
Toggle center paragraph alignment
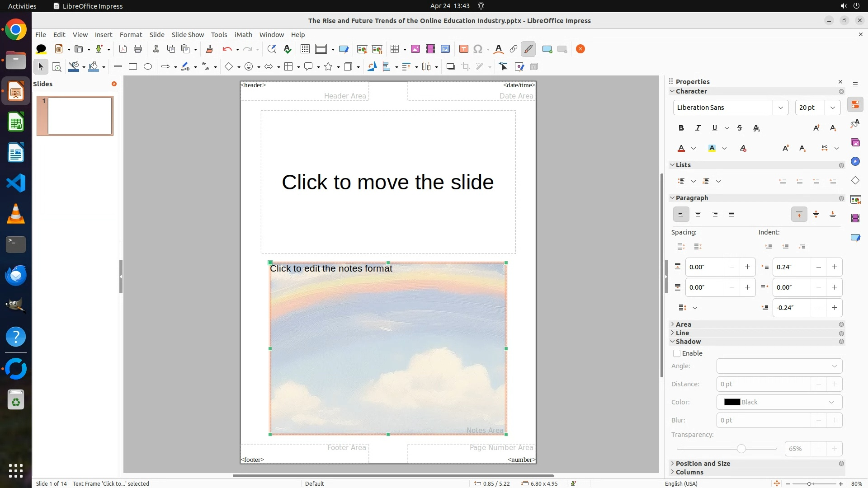(x=698, y=214)
